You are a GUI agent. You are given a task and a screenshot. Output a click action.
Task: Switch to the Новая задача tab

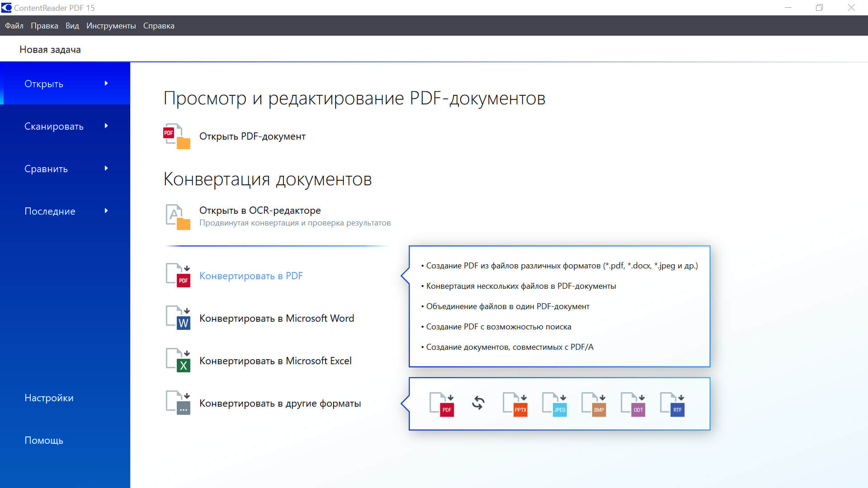50,49
